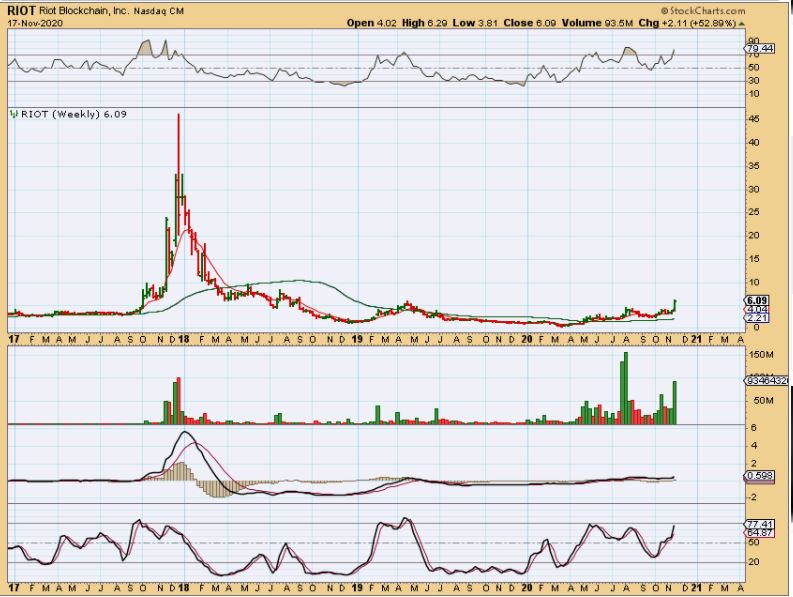Image resolution: width=793 pixels, height=597 pixels.
Task: Click the date 17-Nov-2020
Action: point(35,23)
